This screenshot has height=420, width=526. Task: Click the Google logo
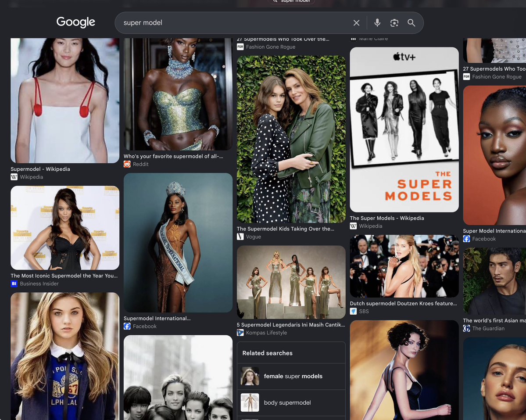[76, 22]
